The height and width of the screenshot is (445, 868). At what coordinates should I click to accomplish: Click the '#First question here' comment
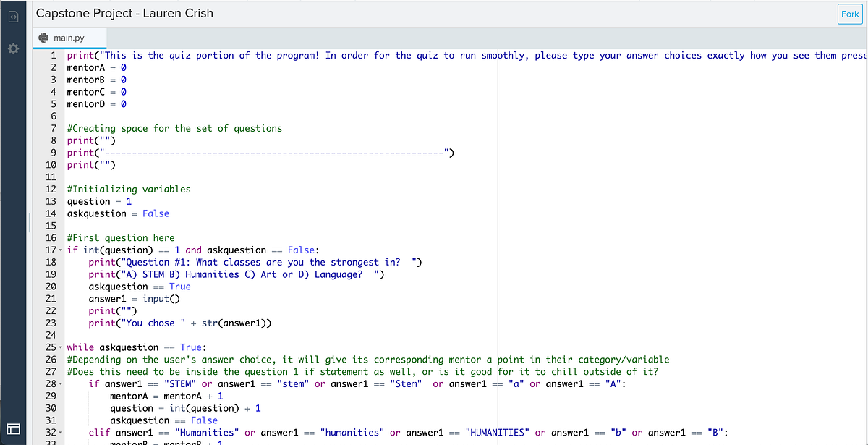[x=121, y=238]
